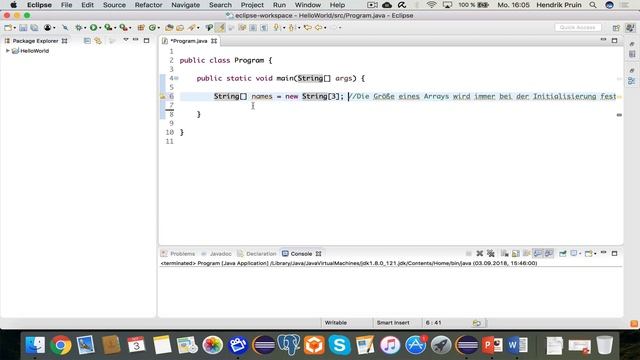
Task: Click the Back navigation arrow icon
Action: [318, 28]
